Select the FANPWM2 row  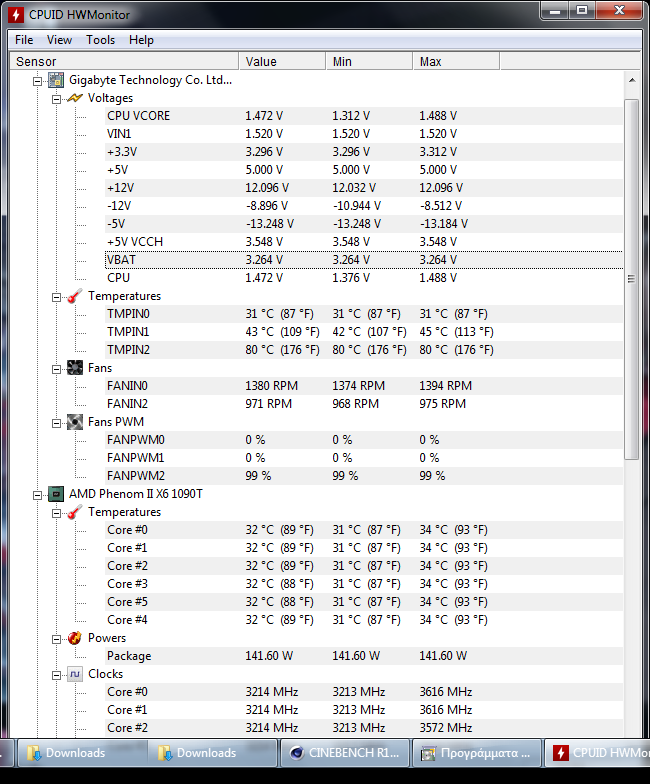coord(364,476)
